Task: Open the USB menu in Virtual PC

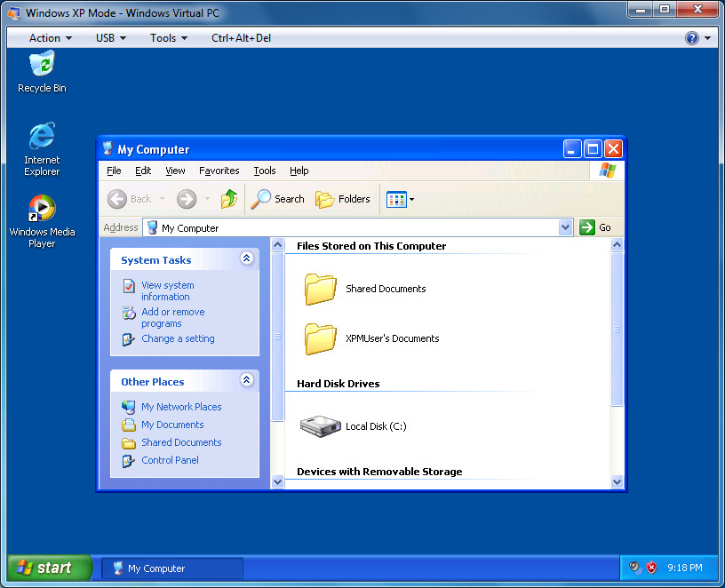Action: [x=110, y=38]
